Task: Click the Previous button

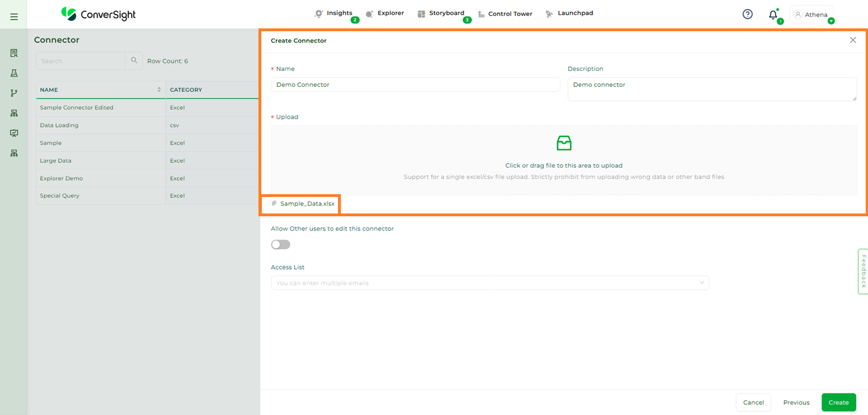Action: 796,403
